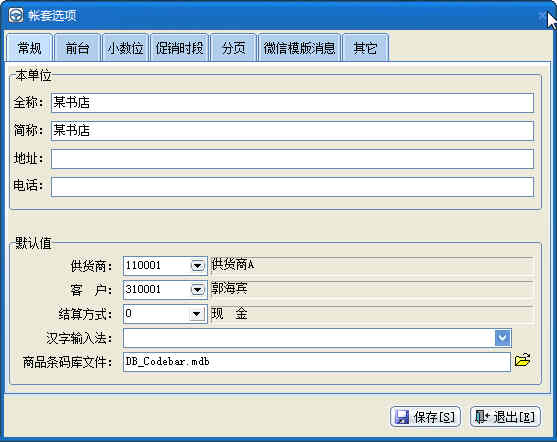Go to the 分页 tab
The image size is (557, 442).
(233, 48)
